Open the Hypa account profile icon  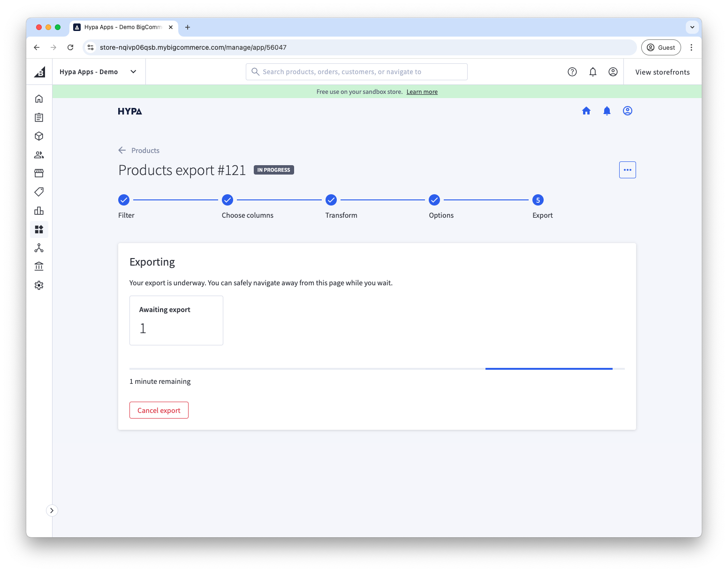(627, 111)
